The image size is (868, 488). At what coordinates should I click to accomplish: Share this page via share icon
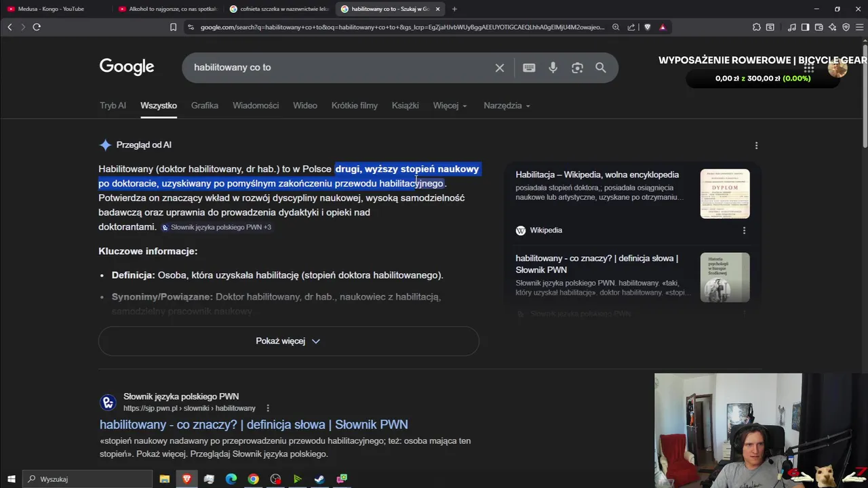pos(631,27)
